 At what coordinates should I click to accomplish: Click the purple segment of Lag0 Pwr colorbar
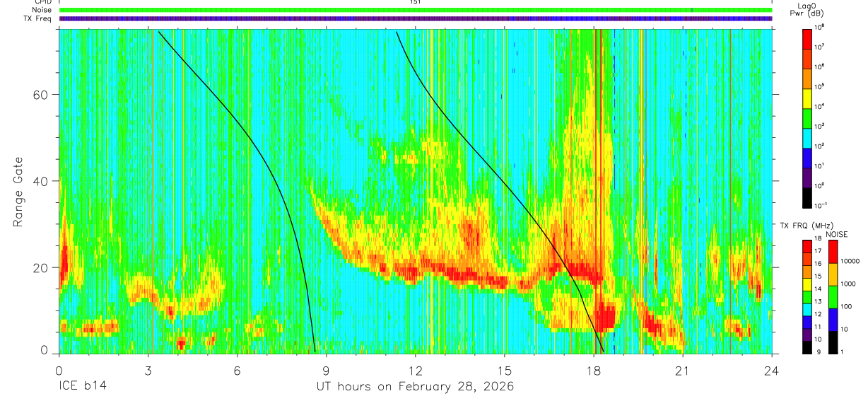pos(807,178)
